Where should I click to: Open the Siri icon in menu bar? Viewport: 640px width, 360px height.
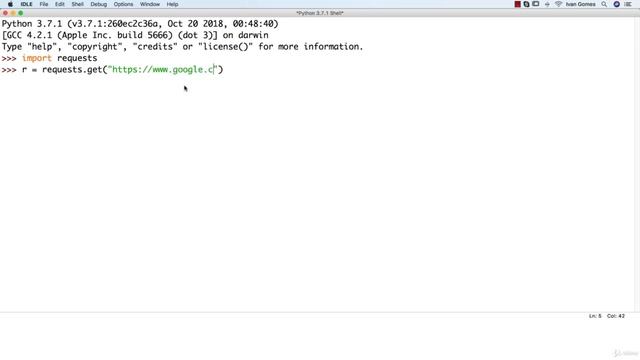pyautogui.click(x=617, y=4)
